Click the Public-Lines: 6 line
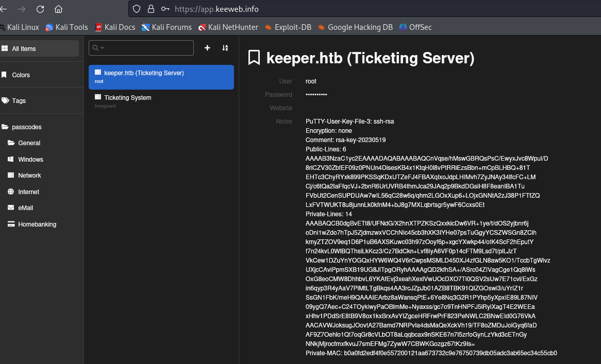 (326, 149)
